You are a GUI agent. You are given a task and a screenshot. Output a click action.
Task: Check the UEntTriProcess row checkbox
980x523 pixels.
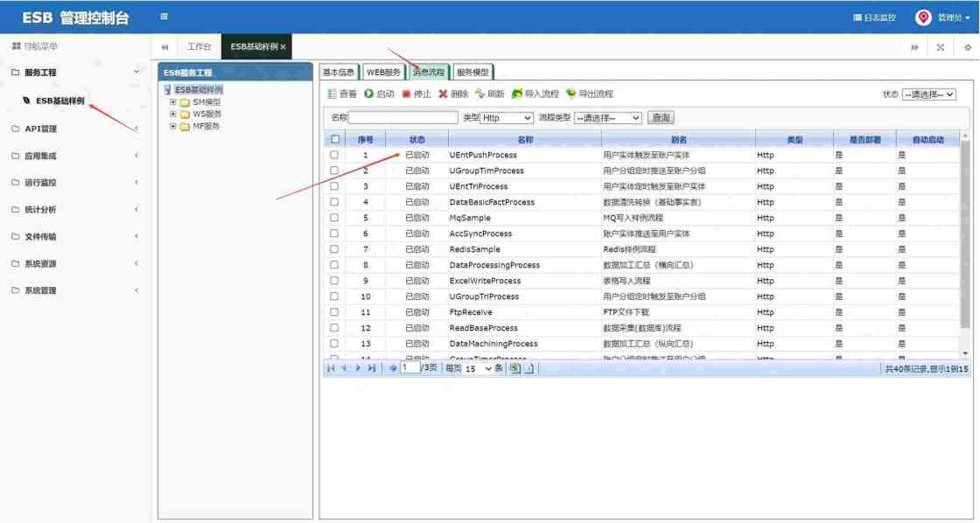click(x=334, y=186)
